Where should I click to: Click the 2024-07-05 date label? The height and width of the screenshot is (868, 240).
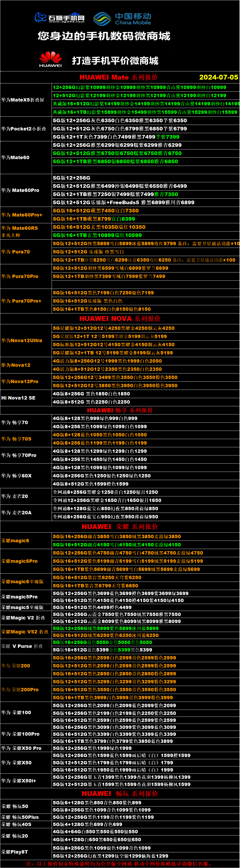219,77
